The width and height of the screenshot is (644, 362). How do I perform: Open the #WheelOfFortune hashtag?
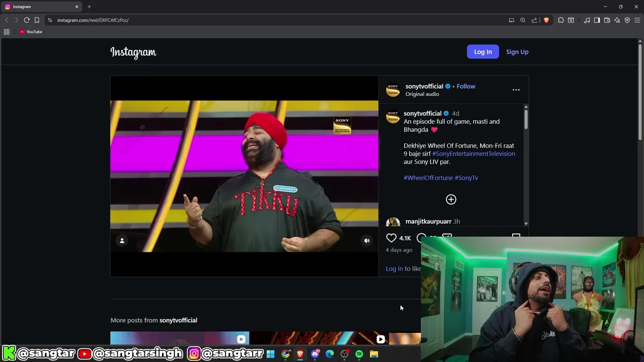[x=428, y=177]
